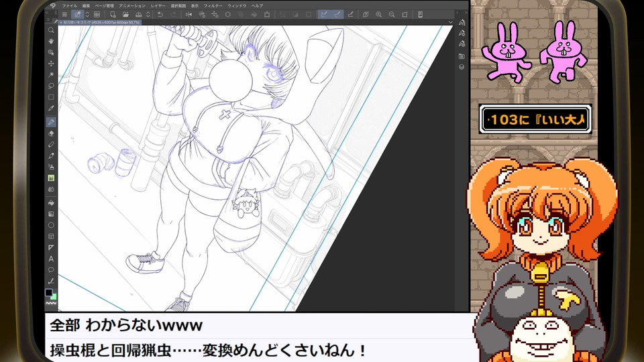Image resolution: width=644 pixels, height=362 pixels.
Task: Click the top icon in right panel dock
Action: [462, 23]
